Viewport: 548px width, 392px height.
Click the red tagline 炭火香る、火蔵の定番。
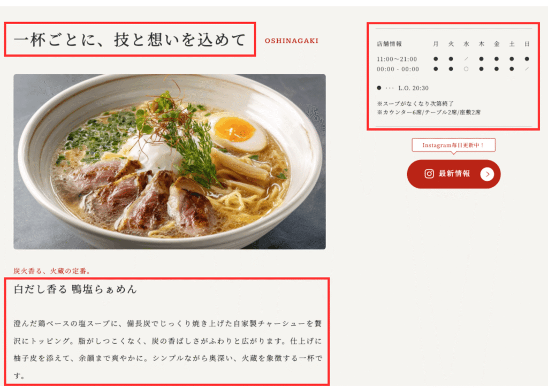point(52,271)
